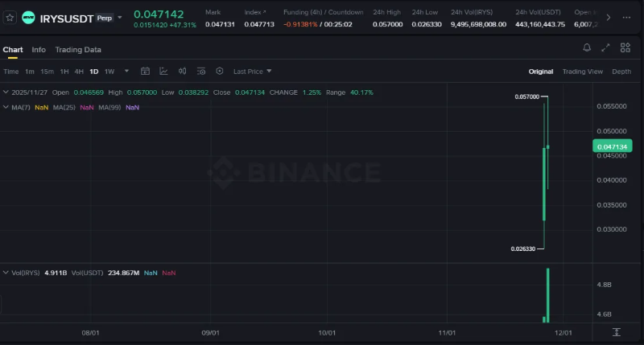
Task: Click the latest green volume bar
Action: [548, 295]
